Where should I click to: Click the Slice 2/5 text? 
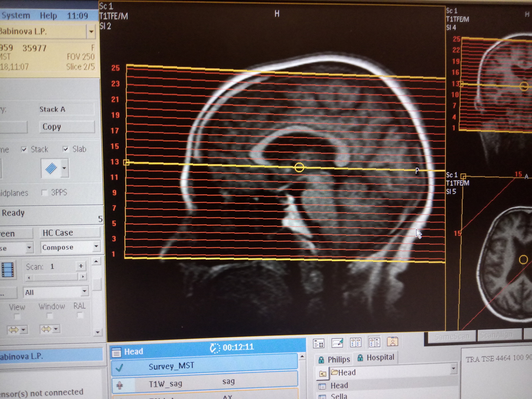(80, 67)
